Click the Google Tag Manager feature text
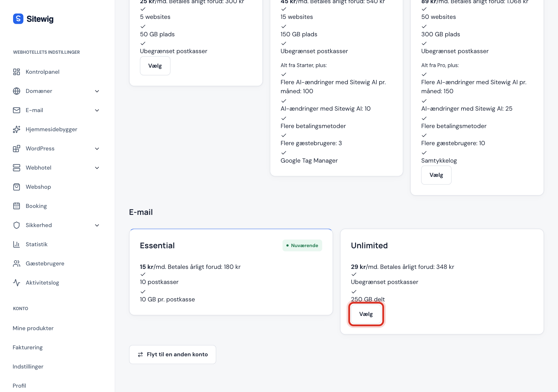The height and width of the screenshot is (392, 558). tap(309, 161)
